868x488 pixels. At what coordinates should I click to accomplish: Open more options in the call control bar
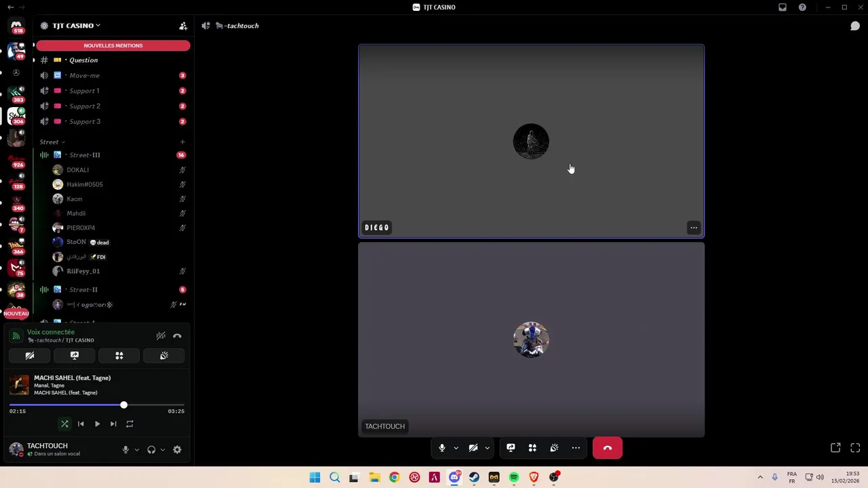[x=576, y=448]
